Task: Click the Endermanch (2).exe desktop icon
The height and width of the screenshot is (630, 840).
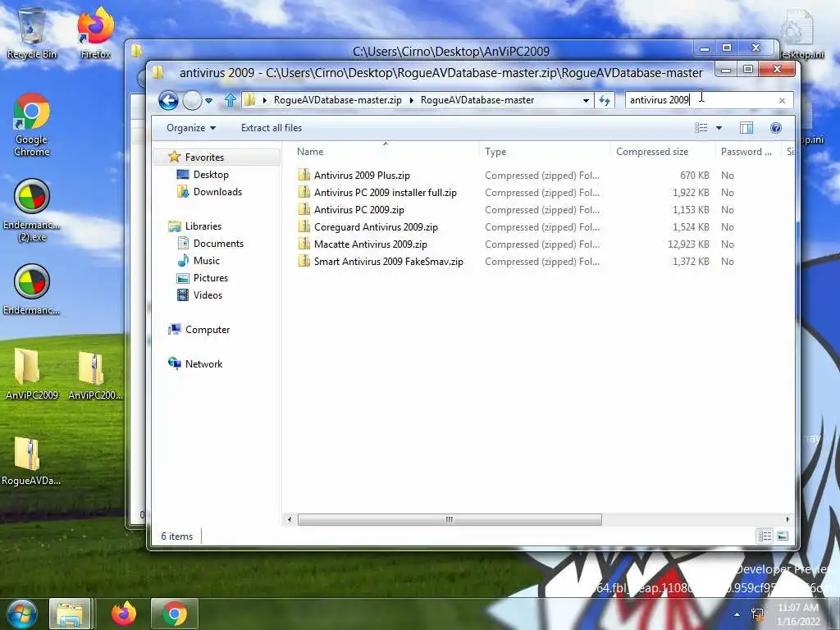Action: (32, 211)
